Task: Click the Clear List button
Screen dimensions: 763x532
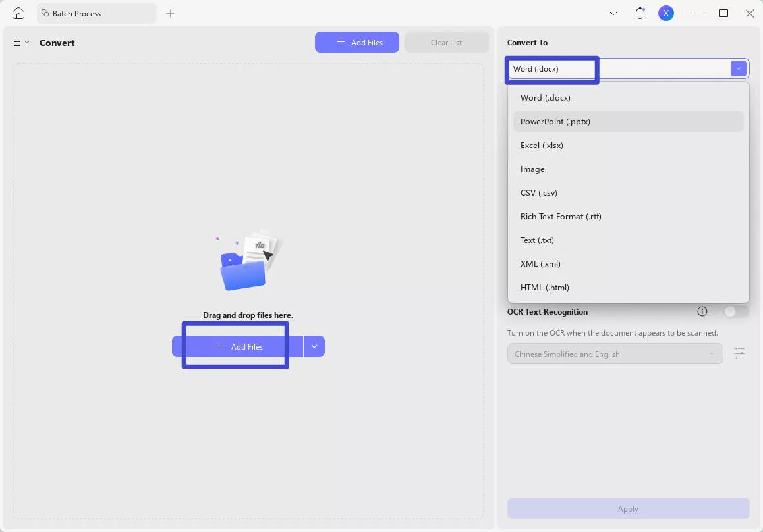Action: coord(446,42)
